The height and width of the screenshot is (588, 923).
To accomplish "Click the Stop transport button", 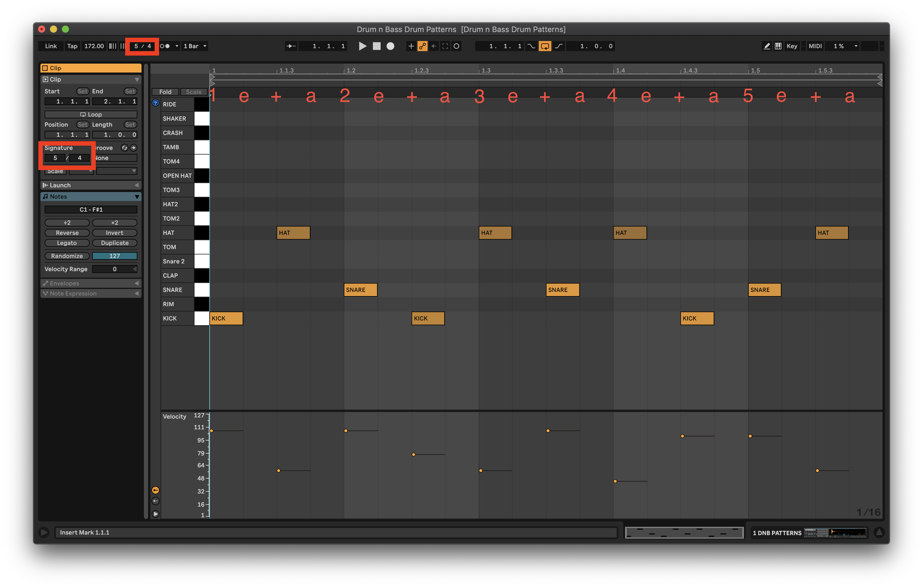I will tap(377, 46).
